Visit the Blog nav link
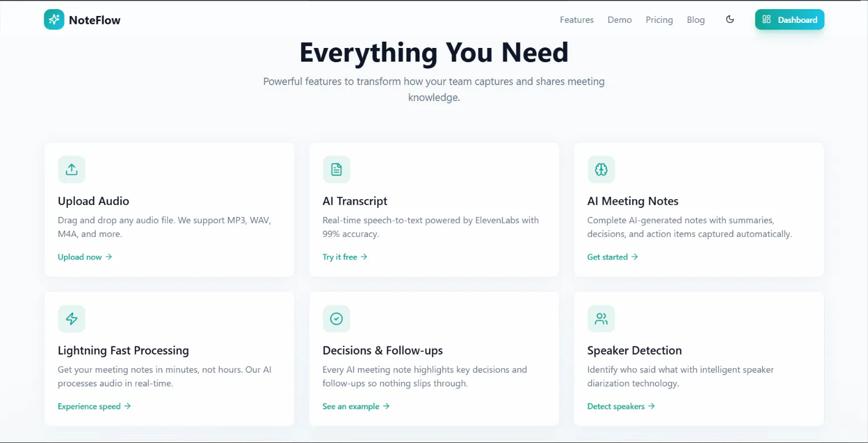The height and width of the screenshot is (443, 868). coord(696,20)
